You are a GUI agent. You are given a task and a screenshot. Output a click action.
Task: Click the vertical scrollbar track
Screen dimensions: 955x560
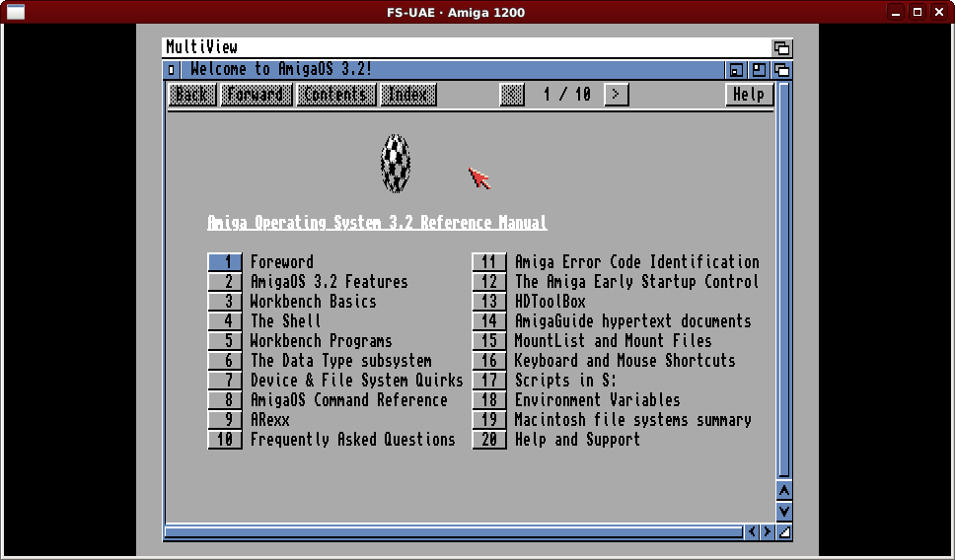pos(784,280)
